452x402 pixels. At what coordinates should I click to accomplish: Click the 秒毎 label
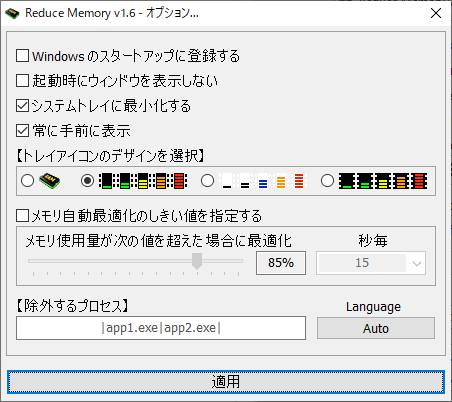373,241
